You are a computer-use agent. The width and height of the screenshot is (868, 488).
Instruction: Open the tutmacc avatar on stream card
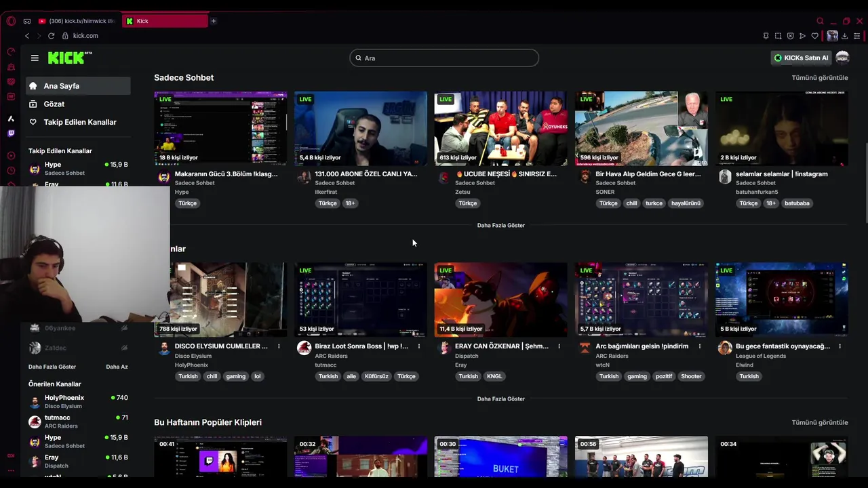304,348
